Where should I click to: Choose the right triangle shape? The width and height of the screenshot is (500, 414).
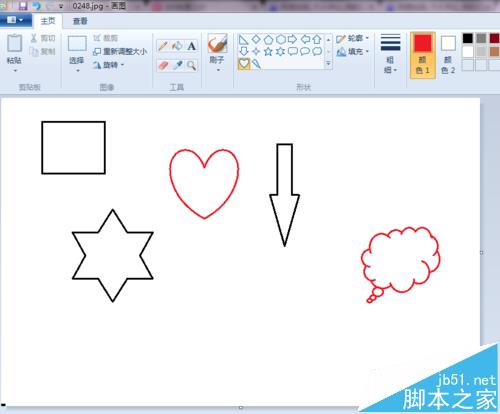tap(244, 40)
